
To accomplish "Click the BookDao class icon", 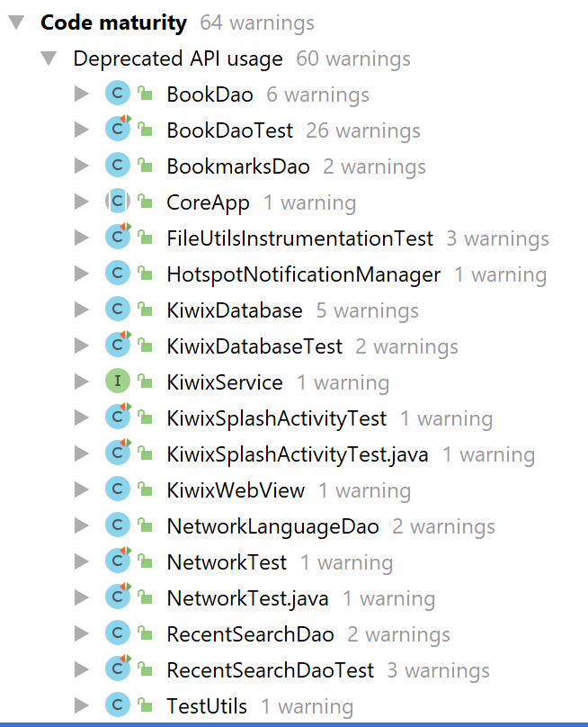I will (x=118, y=94).
